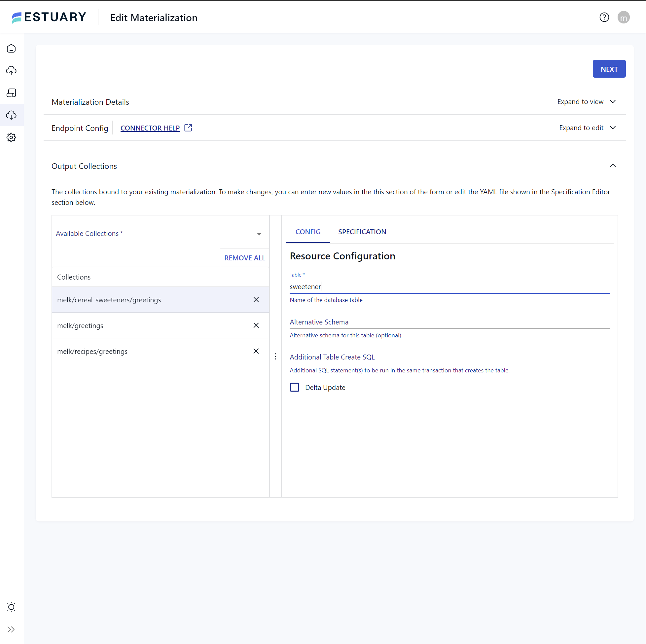646x644 pixels.
Task: Remove melk/cereal_sweeteners/greetings using its X icon
Action: (x=256, y=299)
